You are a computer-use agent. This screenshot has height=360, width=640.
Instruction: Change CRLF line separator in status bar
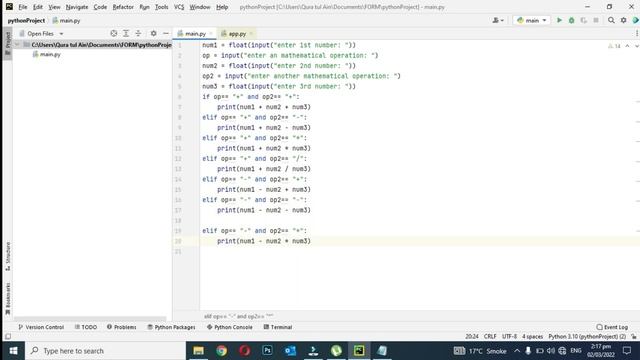coord(490,337)
